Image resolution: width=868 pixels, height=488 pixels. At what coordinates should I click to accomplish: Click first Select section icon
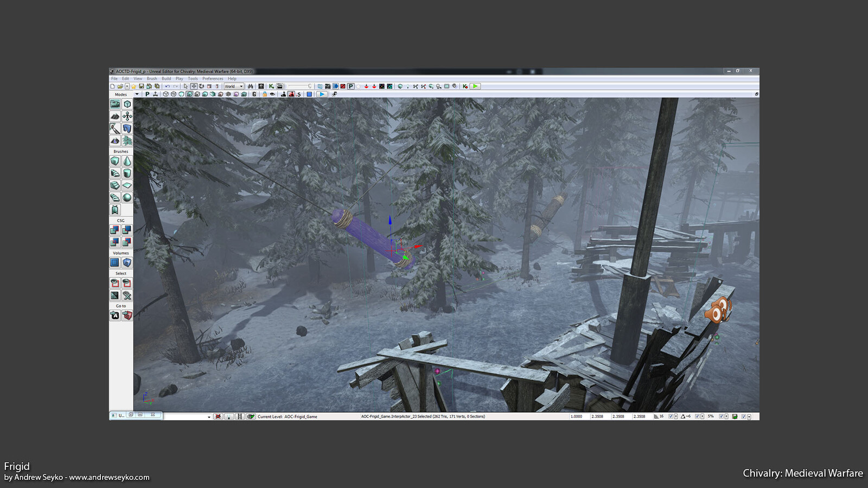(x=115, y=283)
